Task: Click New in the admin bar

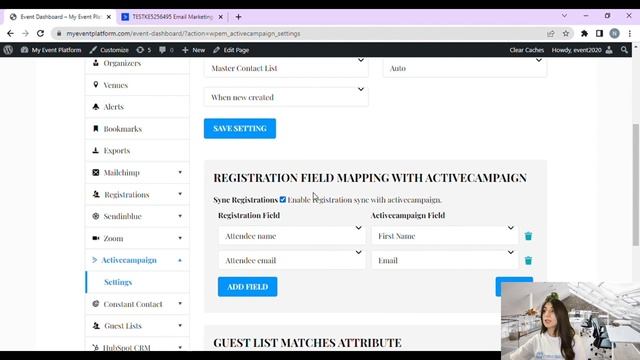Action: pyautogui.click(x=193, y=50)
